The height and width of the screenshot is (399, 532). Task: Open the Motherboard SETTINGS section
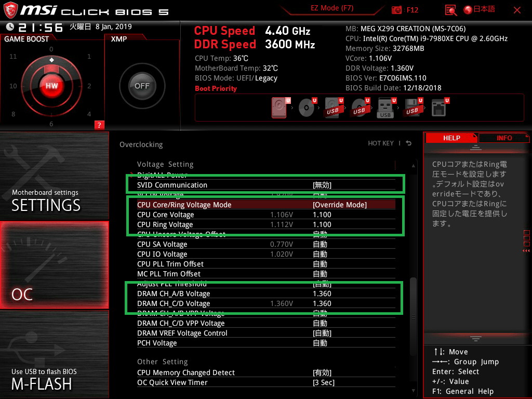pos(54,176)
